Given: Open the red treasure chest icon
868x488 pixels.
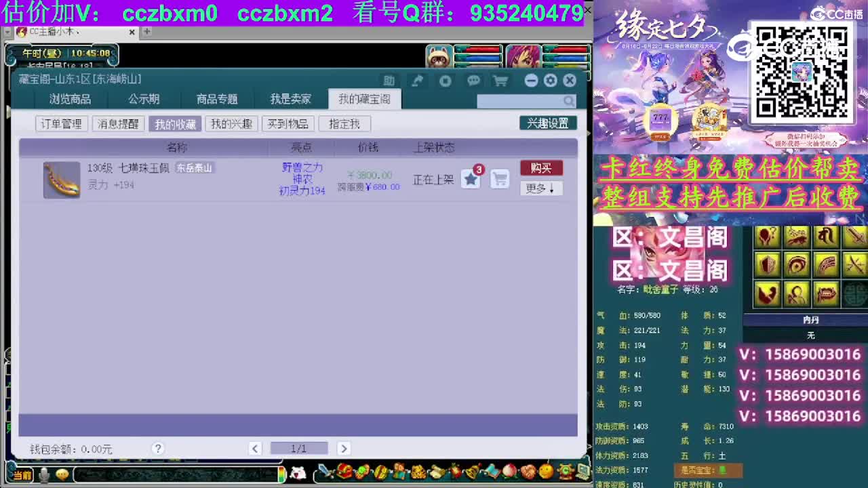Looking at the screenshot, I should 344,471.
